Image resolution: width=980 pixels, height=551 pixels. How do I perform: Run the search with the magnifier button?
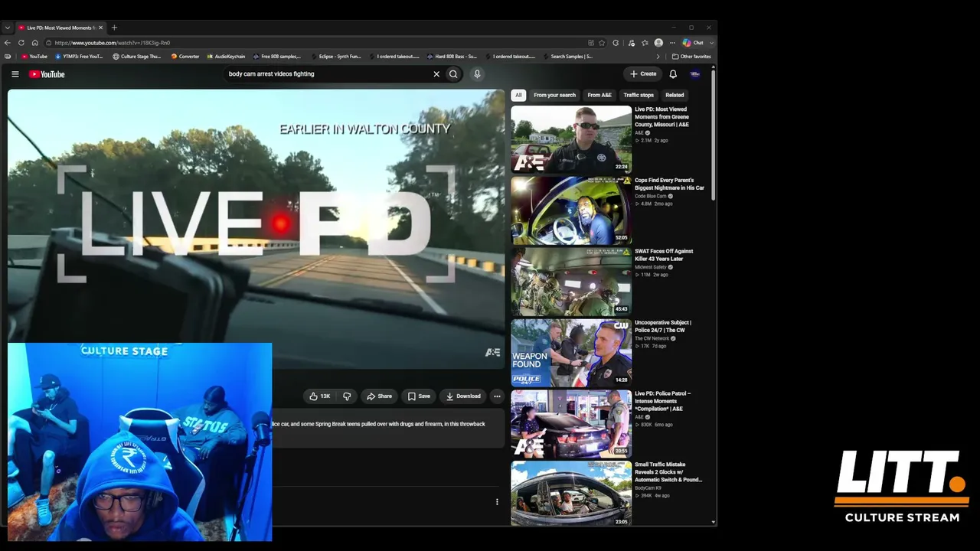453,74
